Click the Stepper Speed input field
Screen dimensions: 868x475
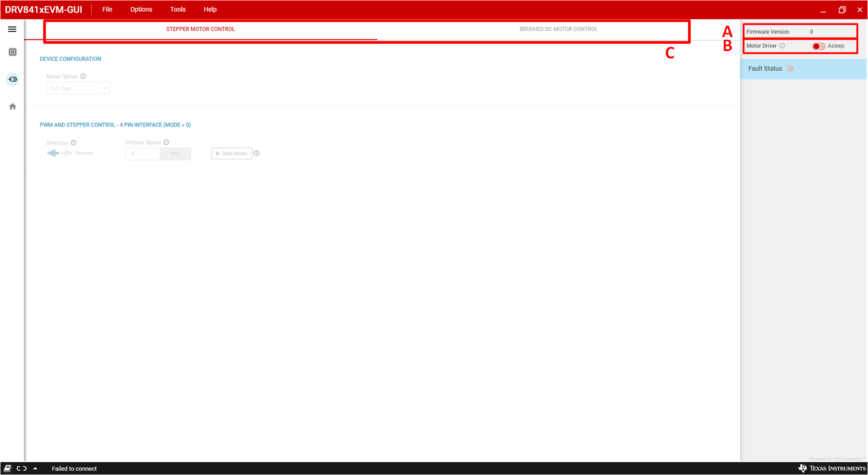[142, 154]
